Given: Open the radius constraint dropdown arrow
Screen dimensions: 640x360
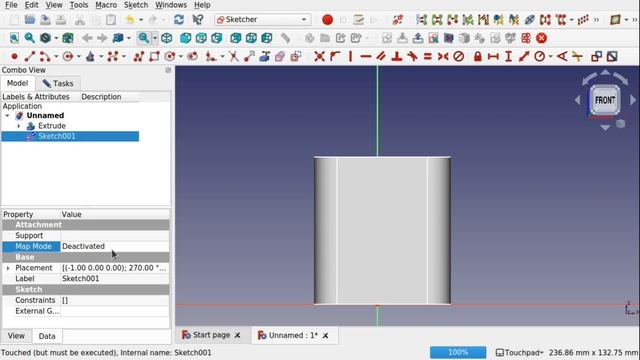Looking at the screenshot, I should click(551, 56).
